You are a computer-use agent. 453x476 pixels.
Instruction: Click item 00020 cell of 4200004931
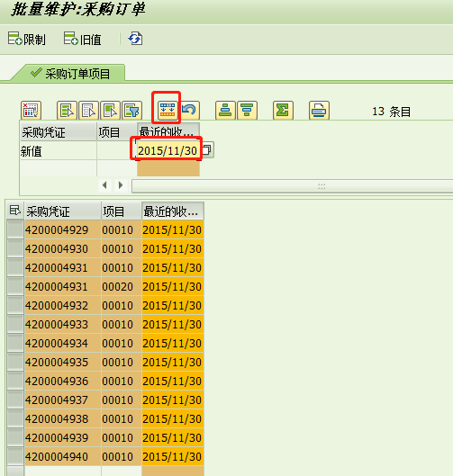pos(122,286)
